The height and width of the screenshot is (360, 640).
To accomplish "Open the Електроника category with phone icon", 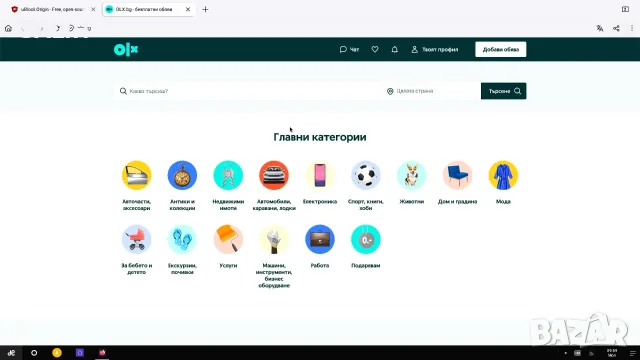I will coord(320,182).
